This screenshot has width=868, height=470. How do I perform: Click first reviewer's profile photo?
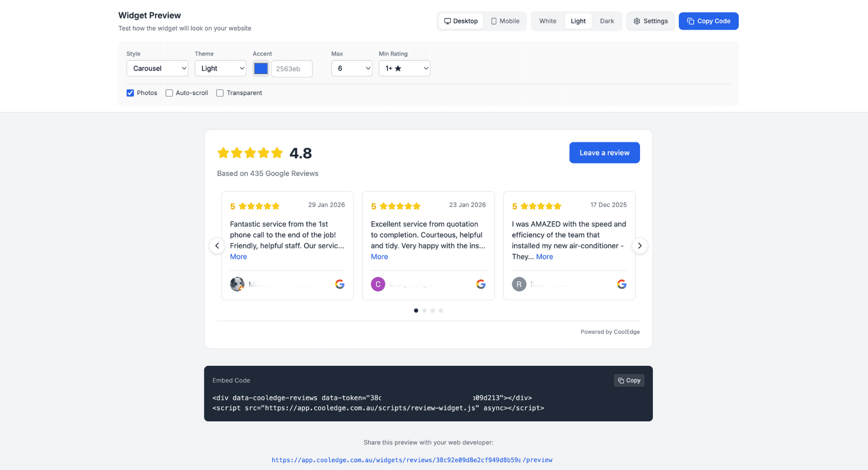click(x=237, y=284)
